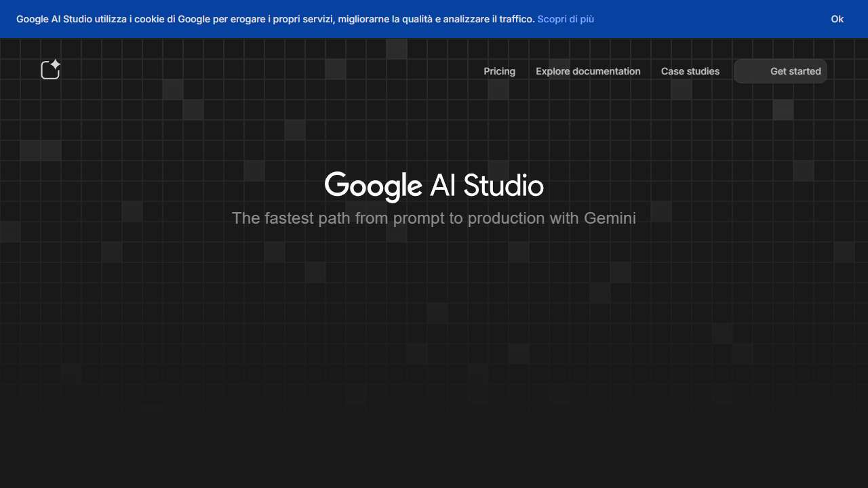Follow the Scopri di più cookie link
868x488 pixels.
point(566,19)
